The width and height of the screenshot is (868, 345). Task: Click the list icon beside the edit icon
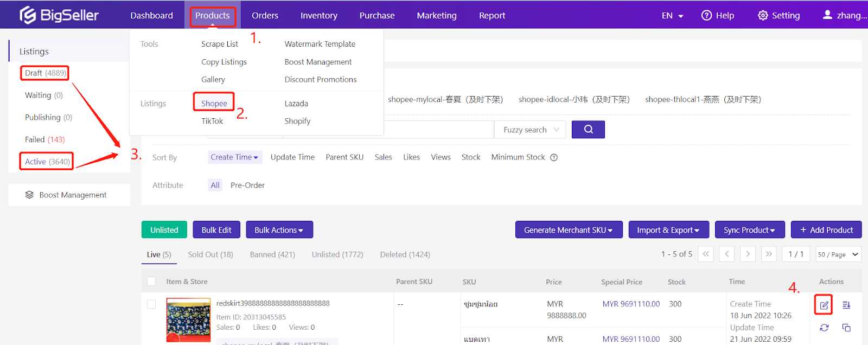846,305
